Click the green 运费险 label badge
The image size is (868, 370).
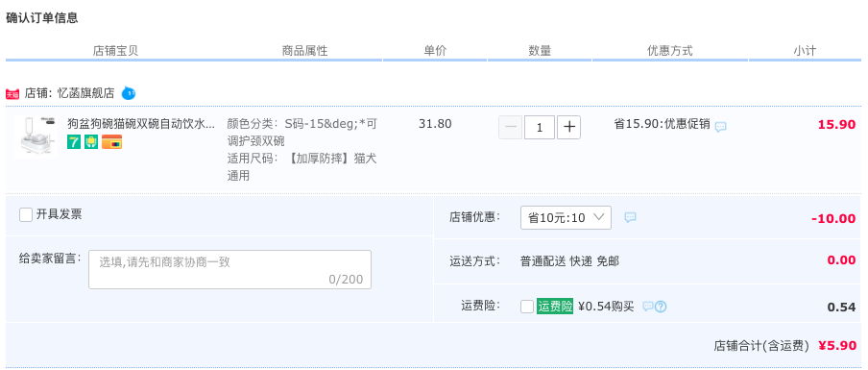[555, 307]
